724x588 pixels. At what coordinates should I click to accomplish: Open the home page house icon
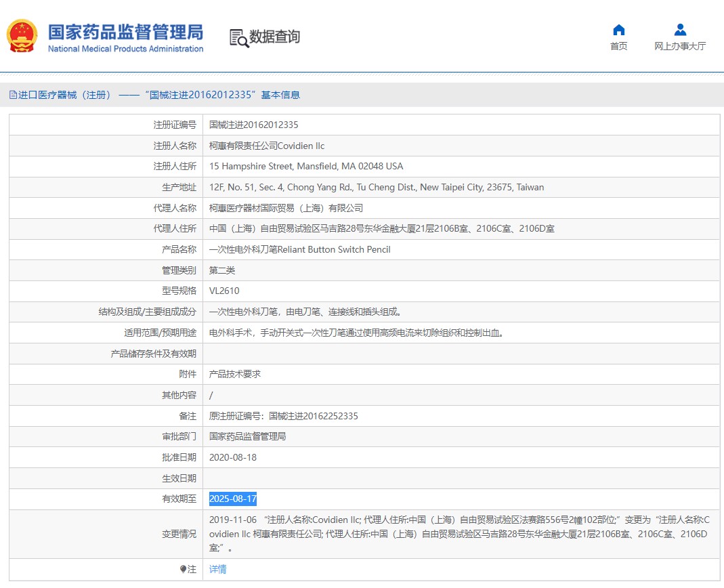[619, 30]
